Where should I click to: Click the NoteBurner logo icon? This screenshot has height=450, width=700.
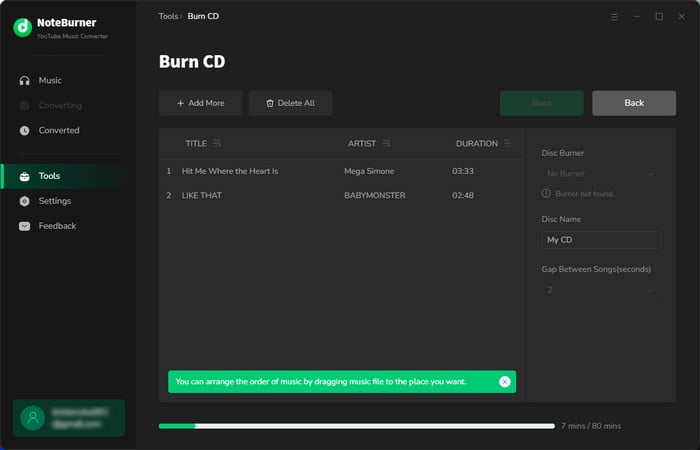[x=22, y=27]
